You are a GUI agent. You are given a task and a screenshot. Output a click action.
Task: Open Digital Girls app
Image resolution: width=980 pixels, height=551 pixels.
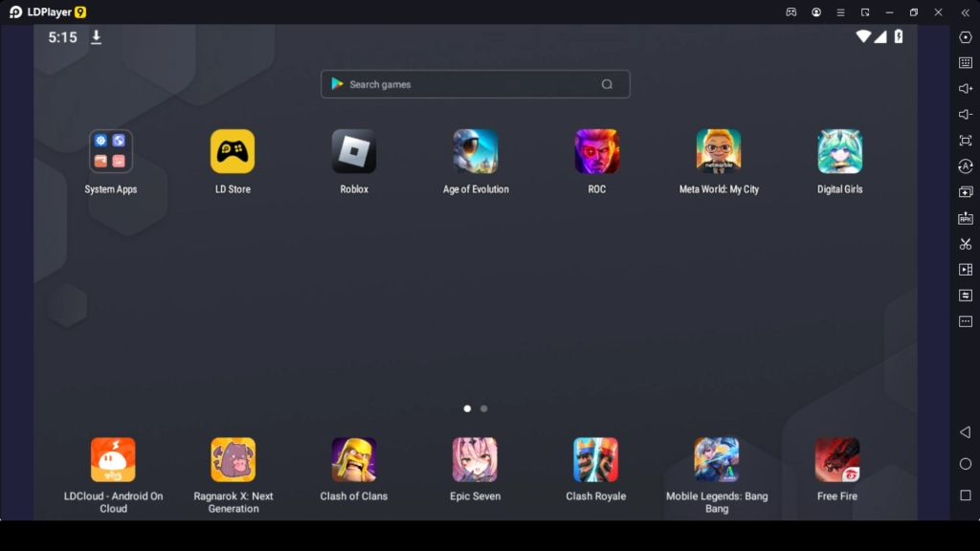[x=840, y=151]
